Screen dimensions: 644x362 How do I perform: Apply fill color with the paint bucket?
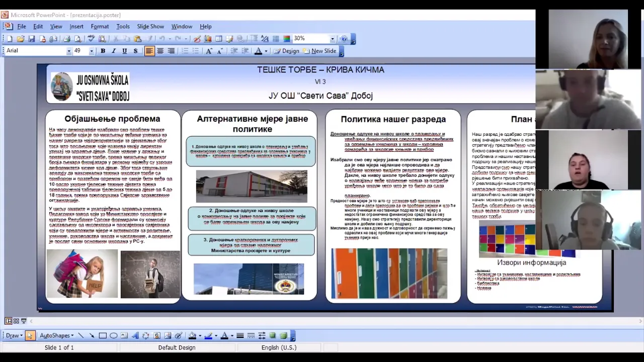tap(193, 335)
